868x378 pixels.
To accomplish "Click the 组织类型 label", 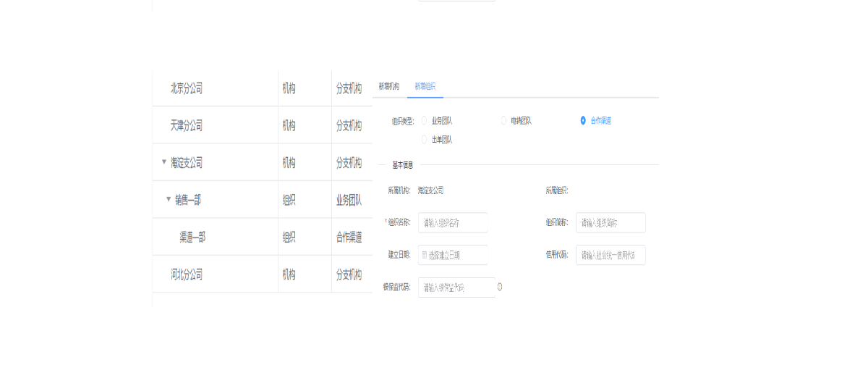I will pyautogui.click(x=403, y=121).
